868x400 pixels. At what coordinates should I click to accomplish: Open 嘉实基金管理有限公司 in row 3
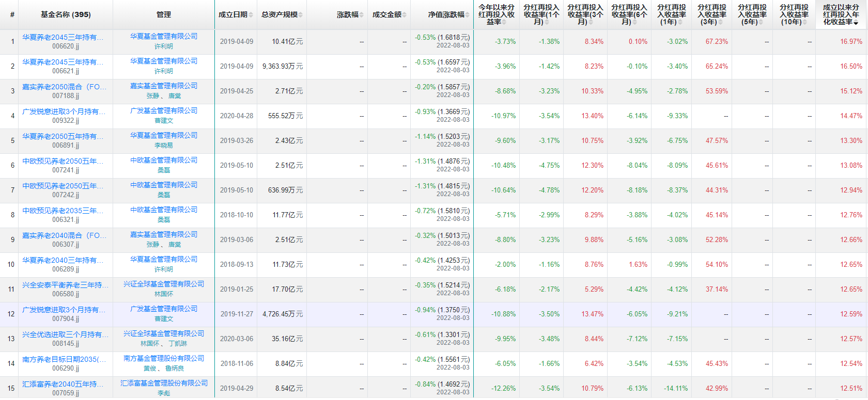point(164,86)
